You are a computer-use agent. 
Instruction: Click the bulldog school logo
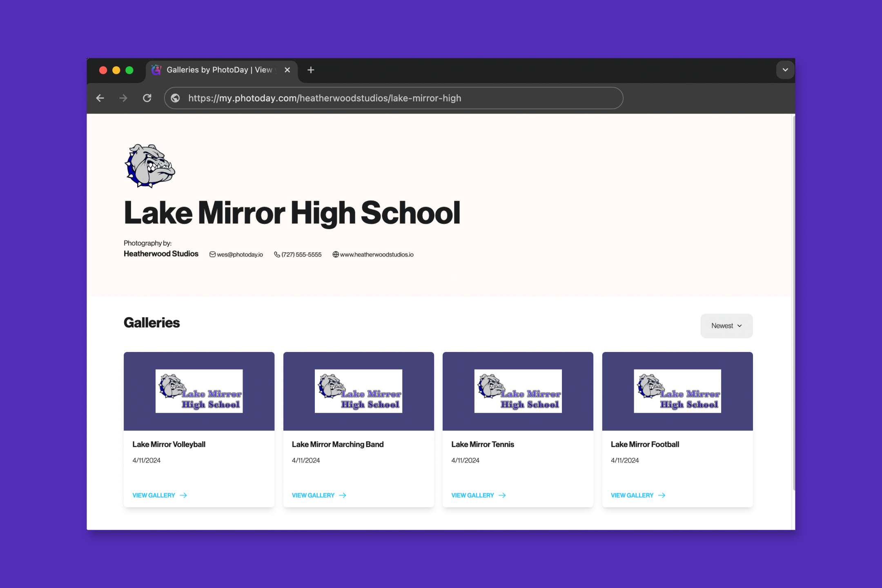pyautogui.click(x=150, y=166)
